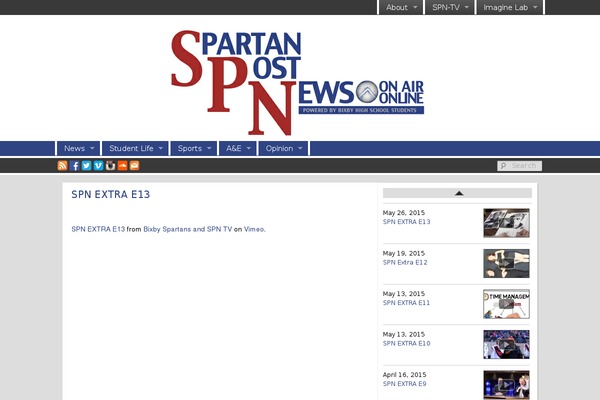Play the SPN Extra E12 video thumbnail
Viewport: 600px width, 400px height.
[506, 263]
